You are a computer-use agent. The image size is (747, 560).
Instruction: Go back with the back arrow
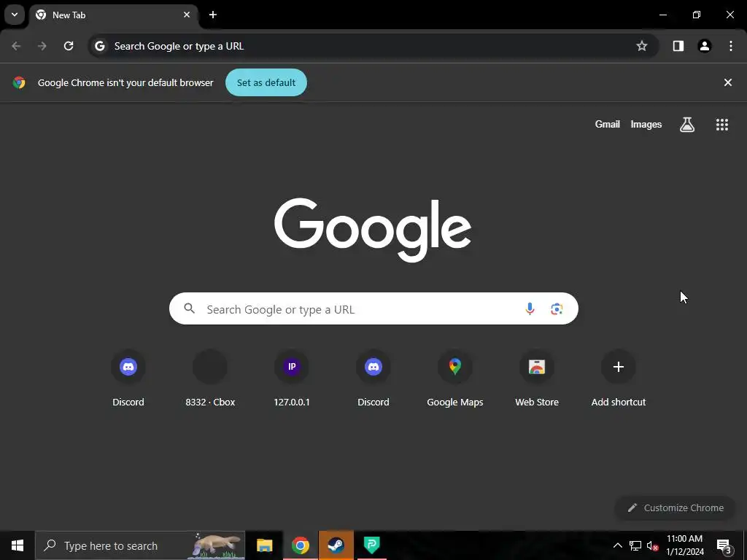coord(16,46)
